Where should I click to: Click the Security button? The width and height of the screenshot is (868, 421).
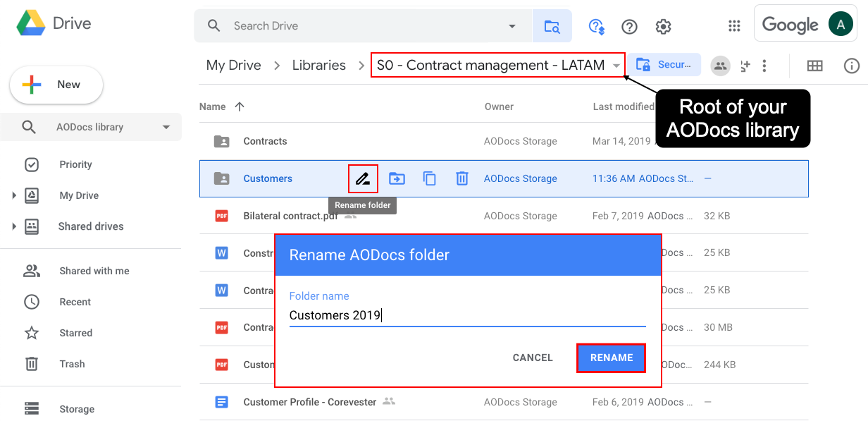click(x=664, y=65)
